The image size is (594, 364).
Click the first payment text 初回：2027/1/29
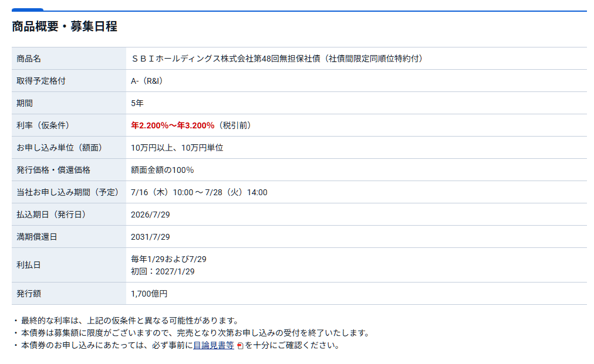click(x=163, y=271)
